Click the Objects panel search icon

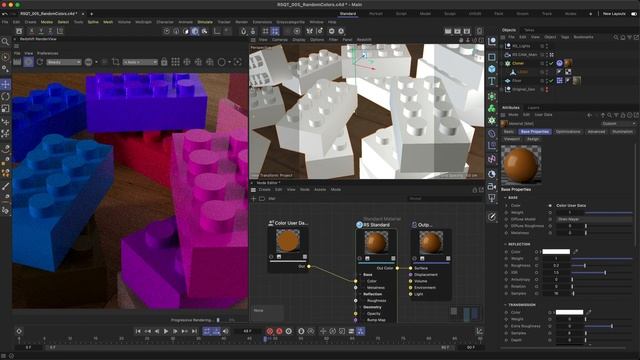click(616, 37)
